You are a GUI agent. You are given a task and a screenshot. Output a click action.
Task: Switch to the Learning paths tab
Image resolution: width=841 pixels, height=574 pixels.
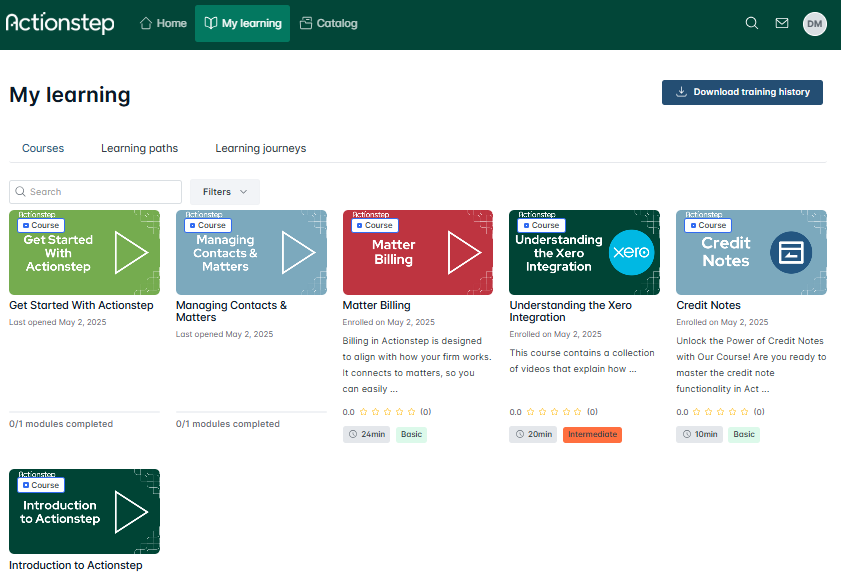pos(139,148)
